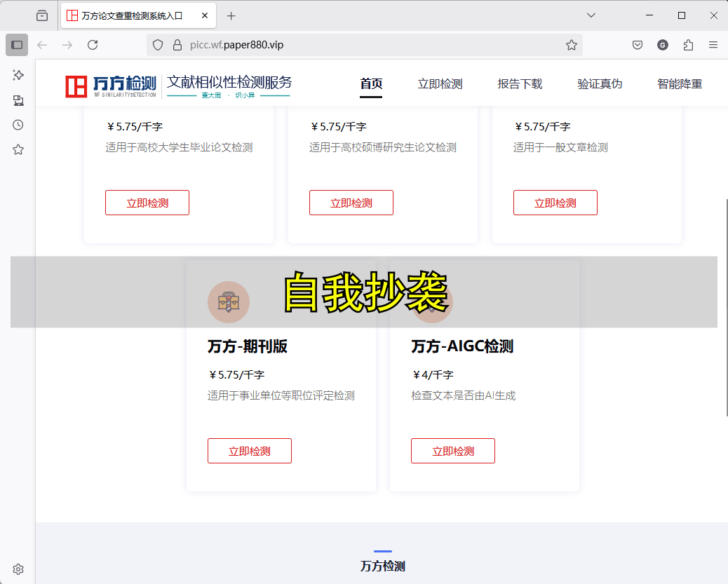The image size is (728, 584).
Task: Bookmark this page with the star icon
Action: [x=572, y=45]
